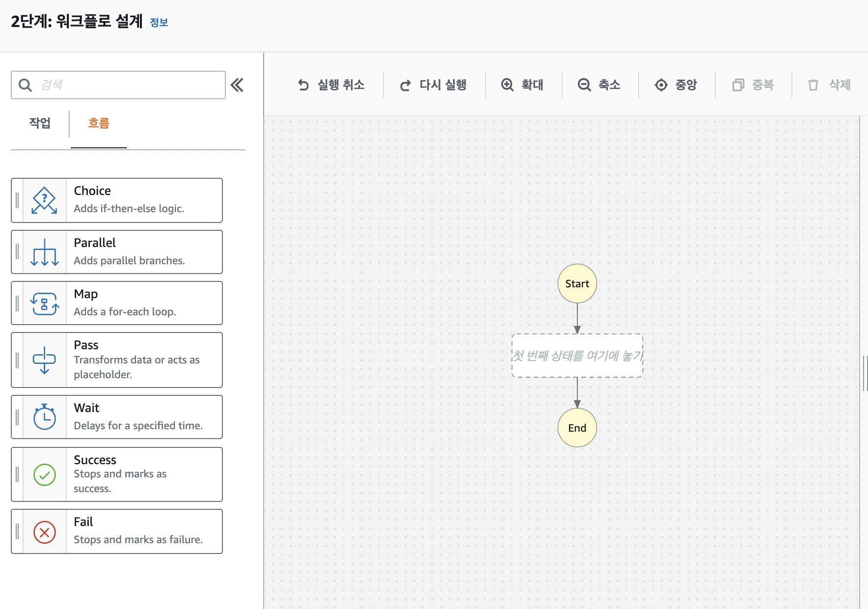Click the 중앙 center button
This screenshot has width=868, height=609.
[x=676, y=85]
